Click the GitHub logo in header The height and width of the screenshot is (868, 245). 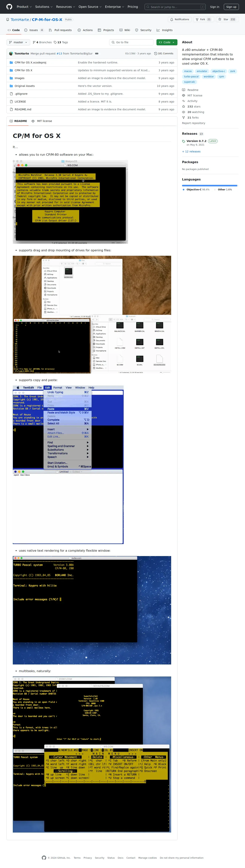9,7
